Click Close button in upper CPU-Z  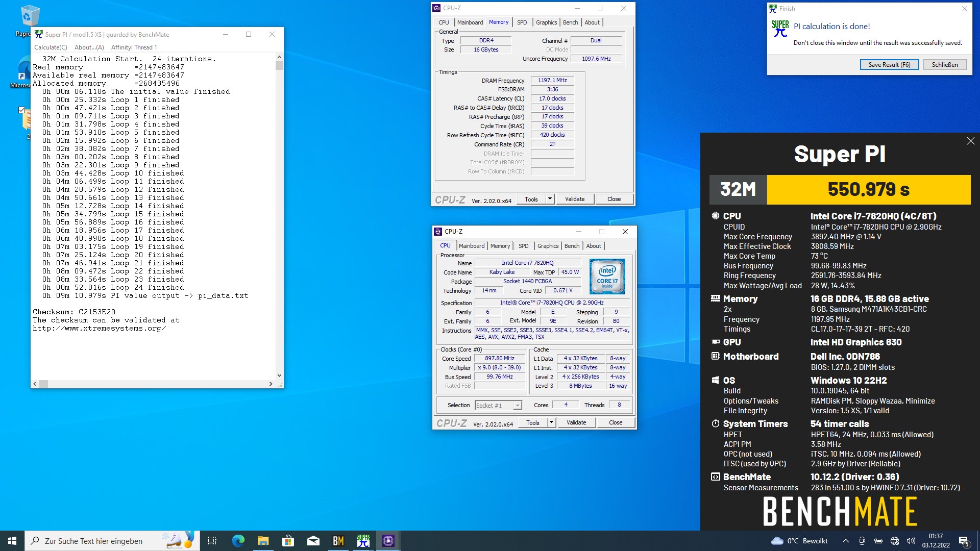[614, 199]
